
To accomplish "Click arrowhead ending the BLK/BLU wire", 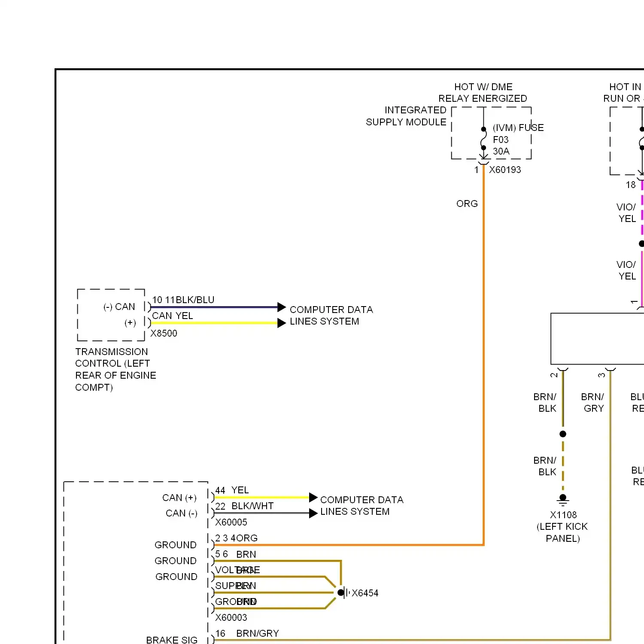I will pyautogui.click(x=282, y=307).
